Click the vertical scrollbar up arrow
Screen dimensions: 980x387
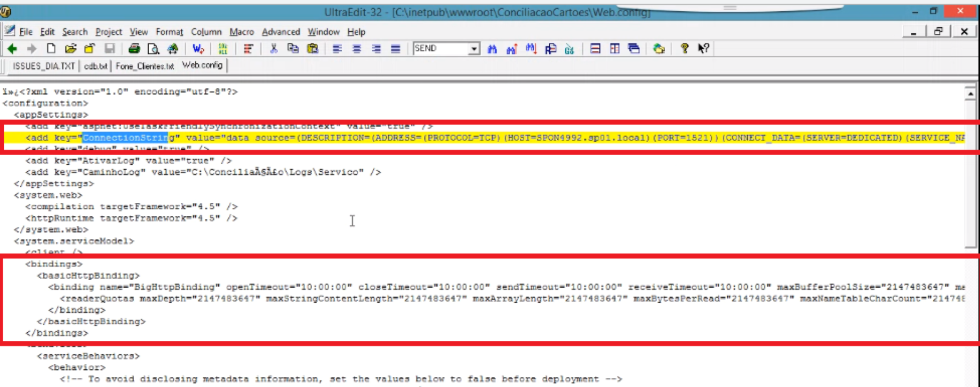970,93
